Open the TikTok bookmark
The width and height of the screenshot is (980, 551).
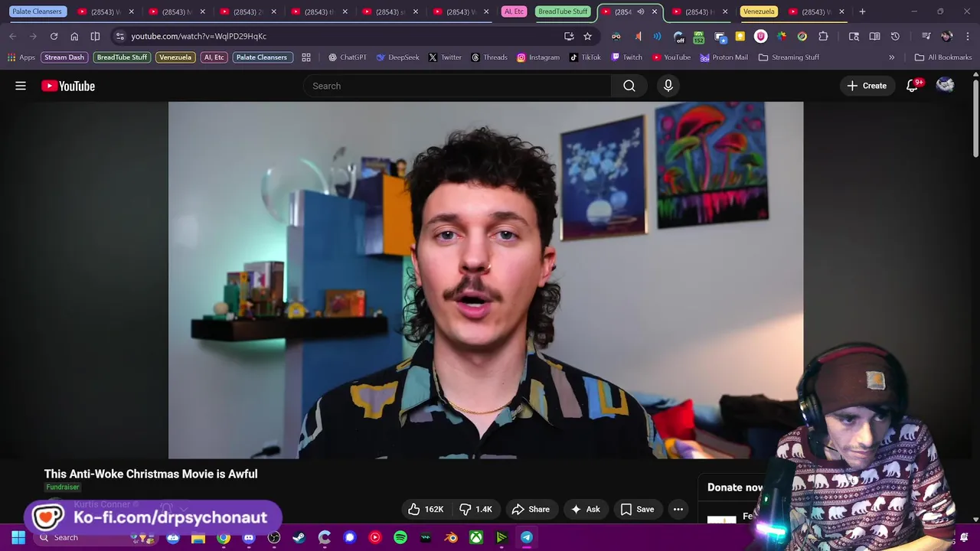tap(585, 57)
